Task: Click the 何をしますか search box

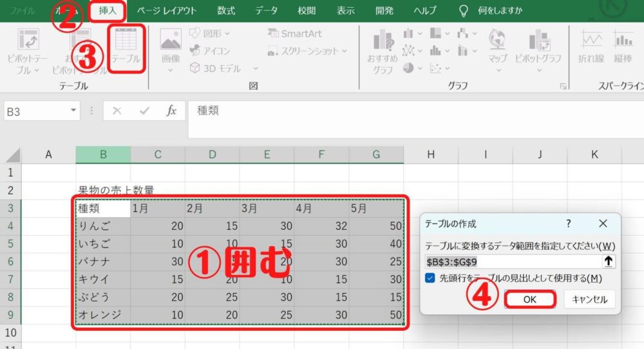Action: click(500, 11)
